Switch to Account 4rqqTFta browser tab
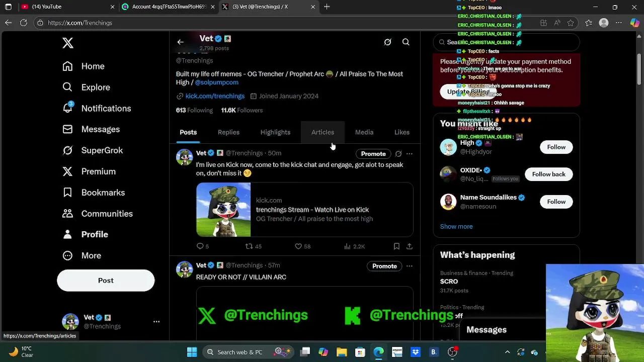The height and width of the screenshot is (362, 644). click(169, 7)
